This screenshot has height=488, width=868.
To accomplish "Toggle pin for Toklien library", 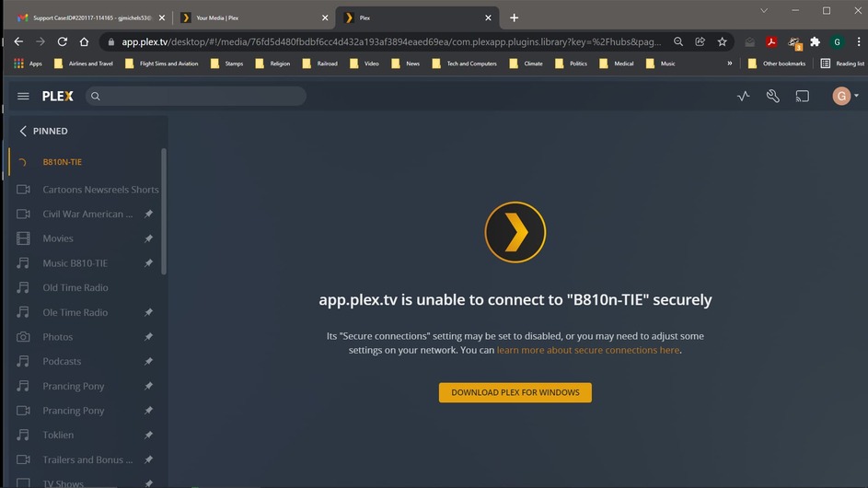I will coord(148,435).
